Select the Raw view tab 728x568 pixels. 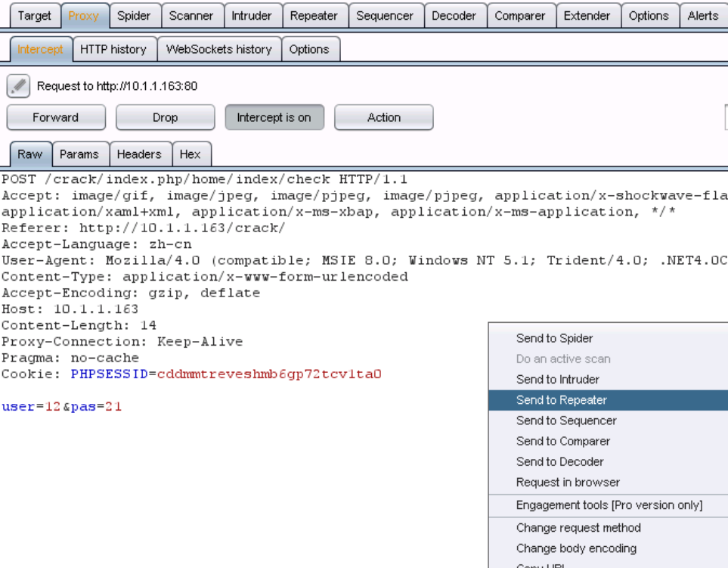point(30,154)
